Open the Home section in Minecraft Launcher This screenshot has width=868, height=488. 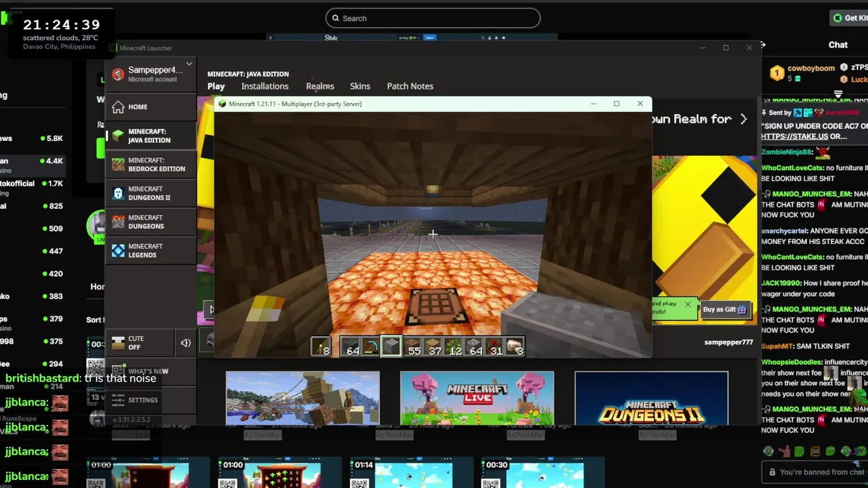[x=151, y=107]
